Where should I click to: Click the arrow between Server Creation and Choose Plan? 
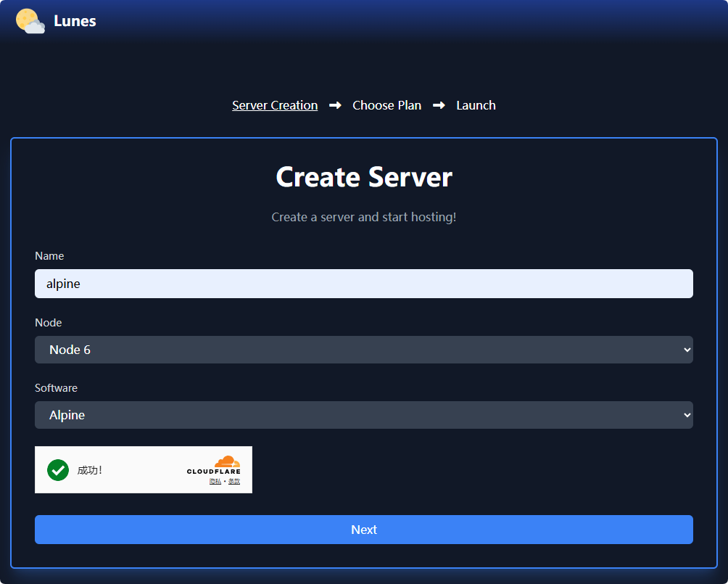click(335, 105)
